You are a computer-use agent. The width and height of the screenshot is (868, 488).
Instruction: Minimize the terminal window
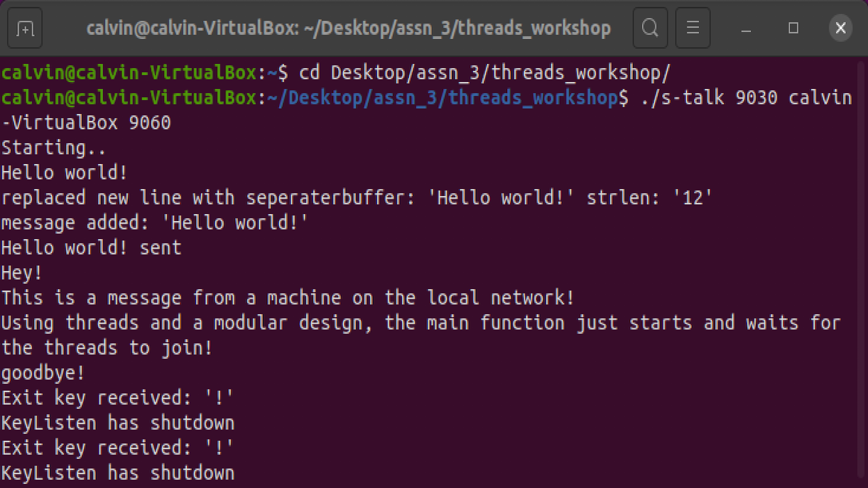pos(747,29)
